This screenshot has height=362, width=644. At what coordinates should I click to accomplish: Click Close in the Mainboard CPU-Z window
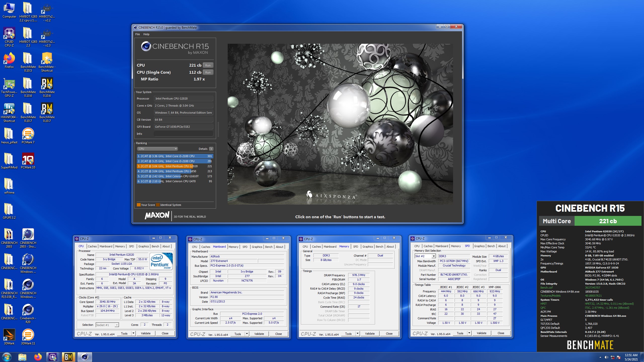(278, 334)
